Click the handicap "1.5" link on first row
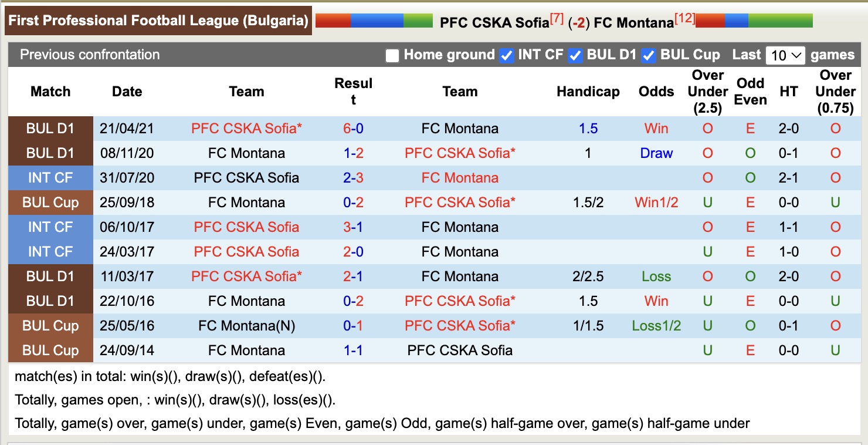 click(588, 128)
